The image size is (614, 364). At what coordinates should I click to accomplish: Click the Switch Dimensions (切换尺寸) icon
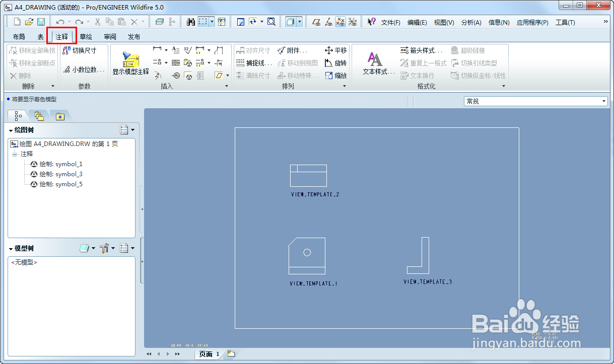66,50
